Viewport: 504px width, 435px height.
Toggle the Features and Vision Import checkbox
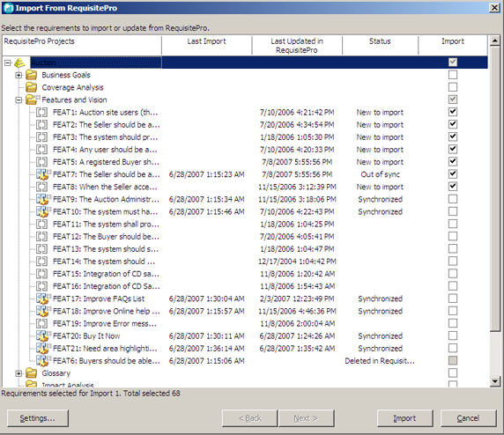pos(453,100)
